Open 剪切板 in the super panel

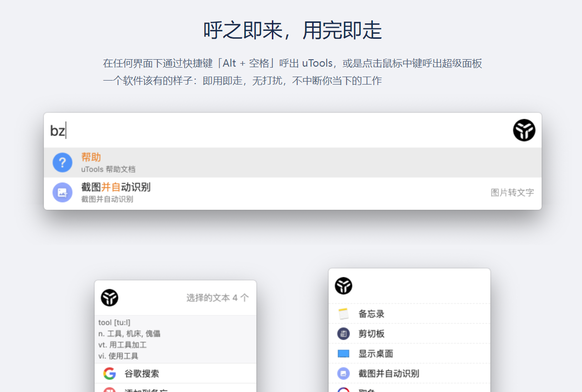409,334
